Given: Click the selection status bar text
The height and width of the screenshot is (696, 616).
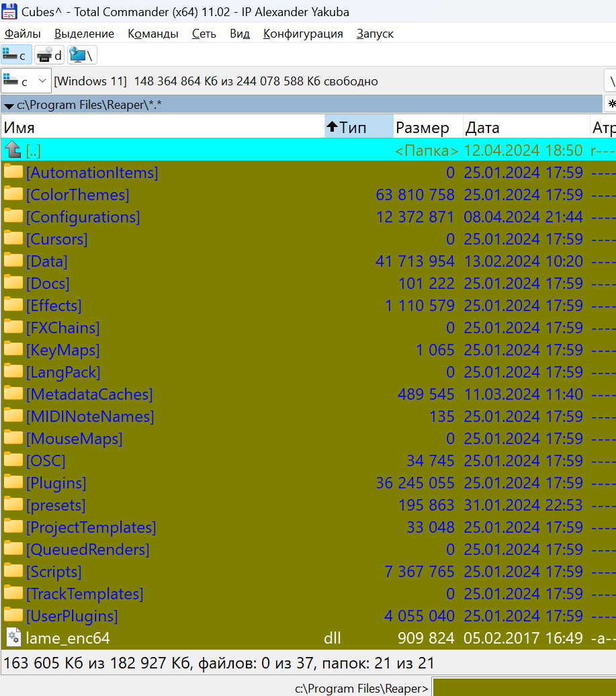Looking at the screenshot, I should point(219,663).
